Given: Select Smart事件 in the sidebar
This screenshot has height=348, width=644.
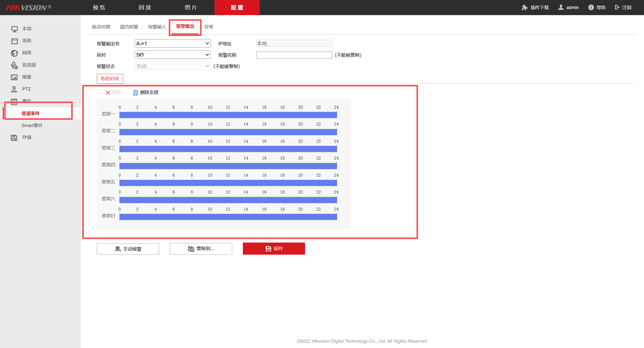Looking at the screenshot, I should tap(32, 125).
